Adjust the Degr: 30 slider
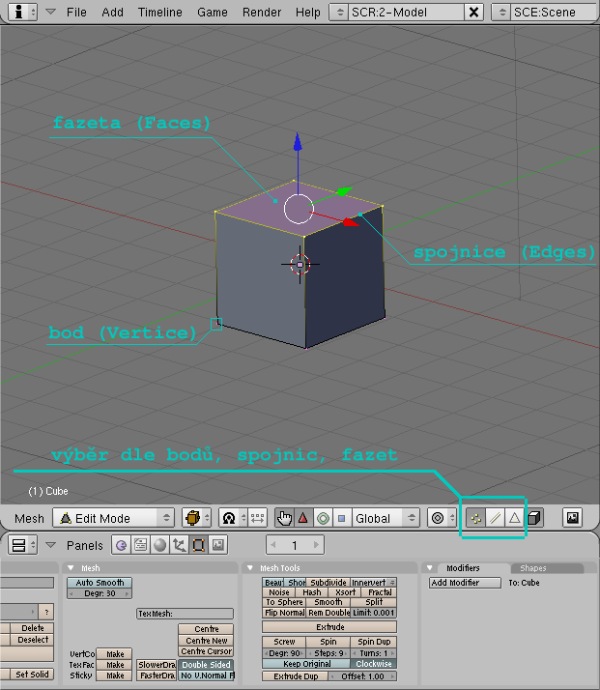Screen dimensions: 600x690 [99, 594]
